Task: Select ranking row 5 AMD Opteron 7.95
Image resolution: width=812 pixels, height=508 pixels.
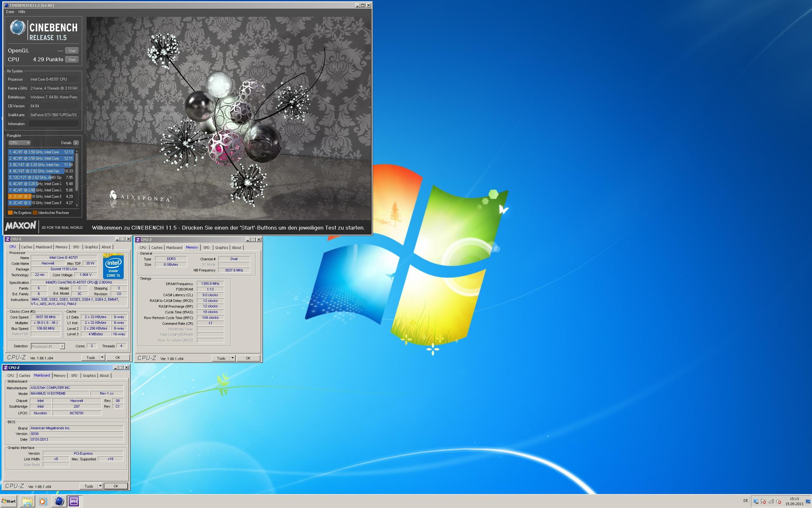Action: pyautogui.click(x=41, y=177)
